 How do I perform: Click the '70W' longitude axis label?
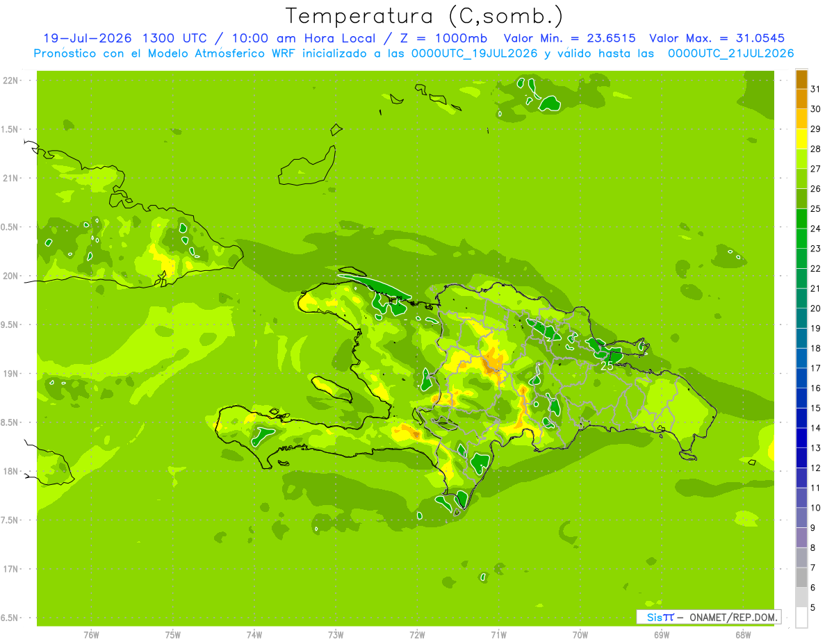pos(580,635)
